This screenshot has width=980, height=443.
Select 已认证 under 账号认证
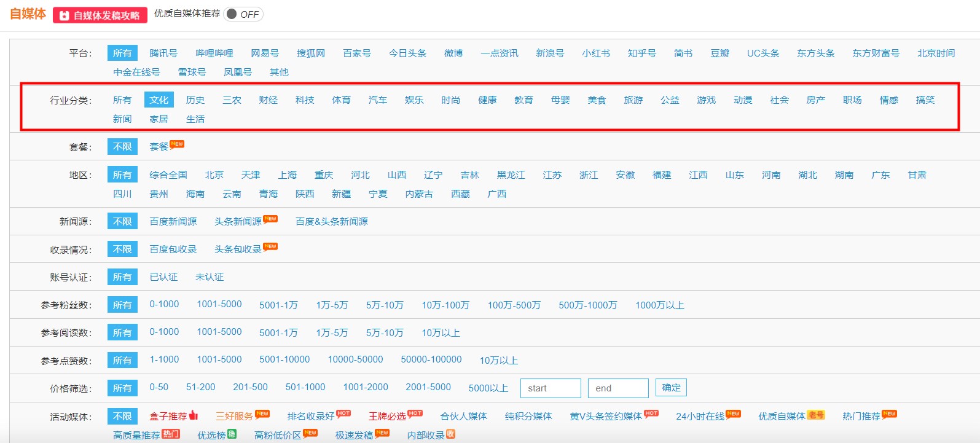(x=163, y=277)
